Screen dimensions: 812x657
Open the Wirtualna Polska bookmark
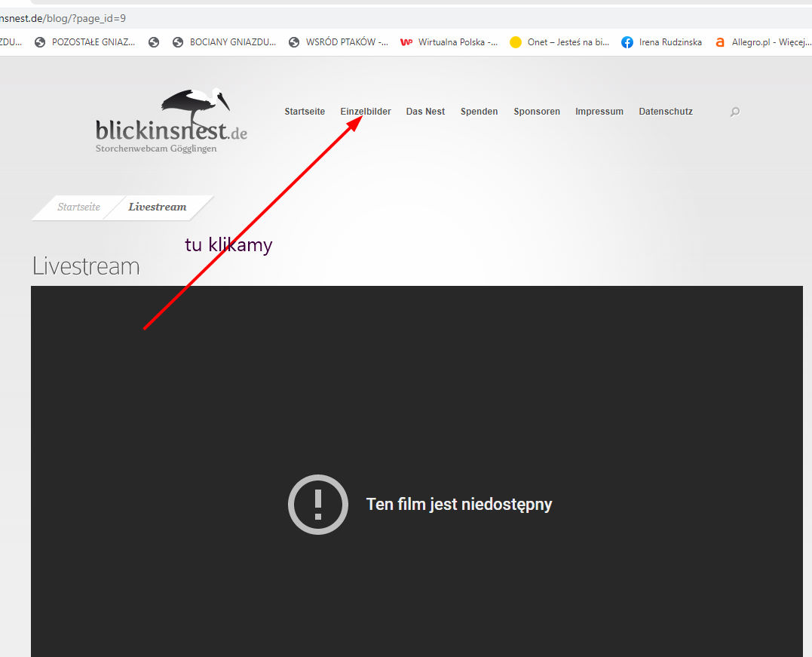pyautogui.click(x=449, y=42)
